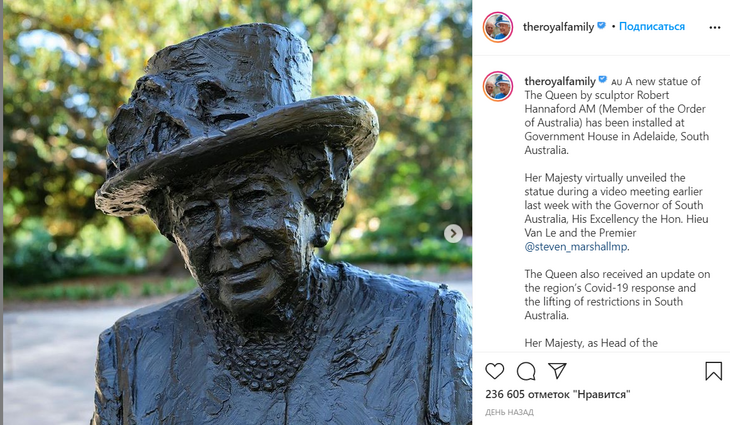Image resolution: width=730 pixels, height=425 pixels.
Task: Open comments with the speech bubble icon
Action: 526,371
